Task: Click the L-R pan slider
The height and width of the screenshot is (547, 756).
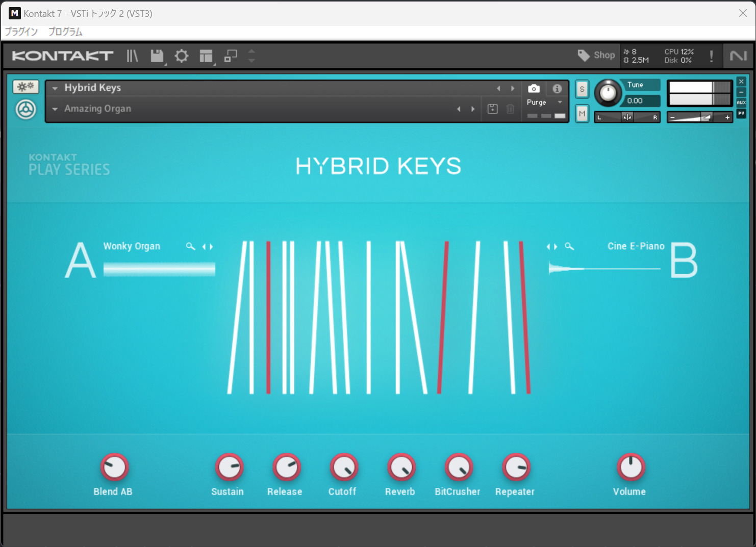Action: [x=627, y=117]
